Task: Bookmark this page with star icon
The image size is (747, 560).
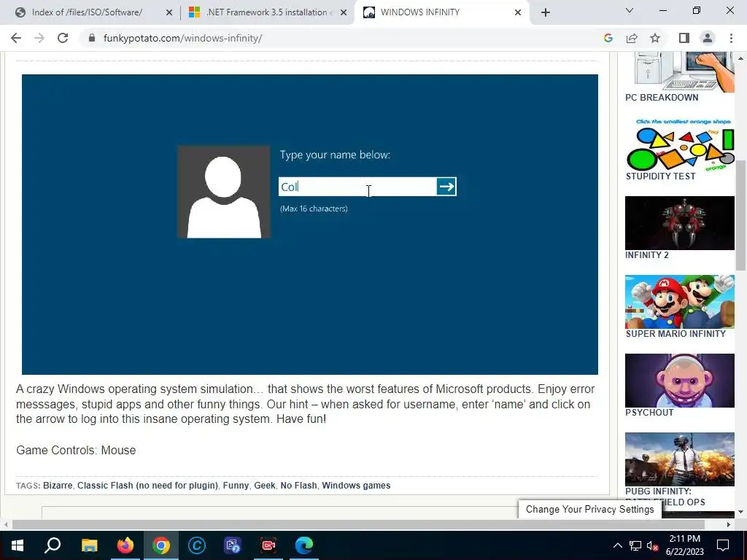Action: coord(655,38)
